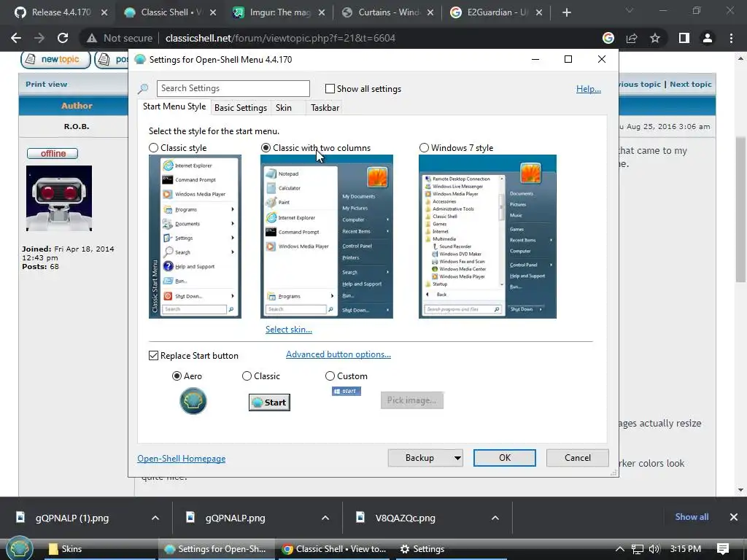Image resolution: width=747 pixels, height=560 pixels.
Task: Click the Google account icon in address bar
Action: pos(608,38)
